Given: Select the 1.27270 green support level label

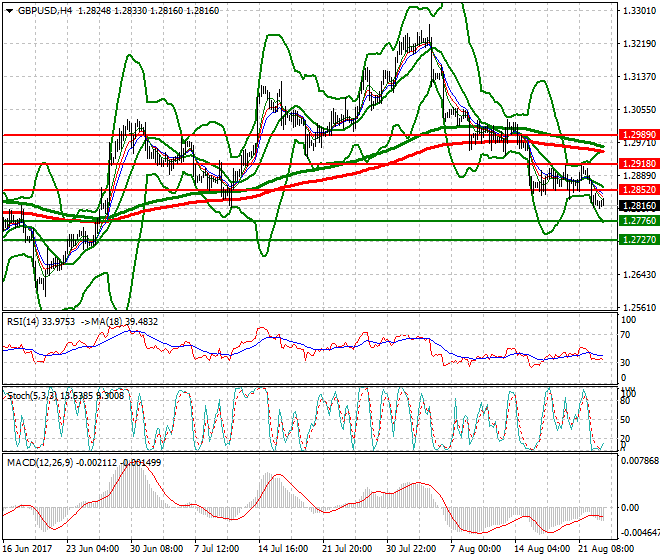Looking at the screenshot, I should (635, 240).
